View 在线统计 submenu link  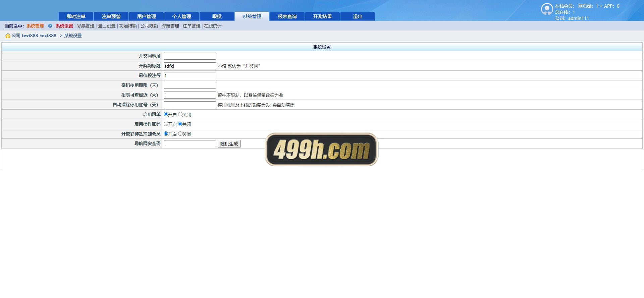pyautogui.click(x=213, y=26)
